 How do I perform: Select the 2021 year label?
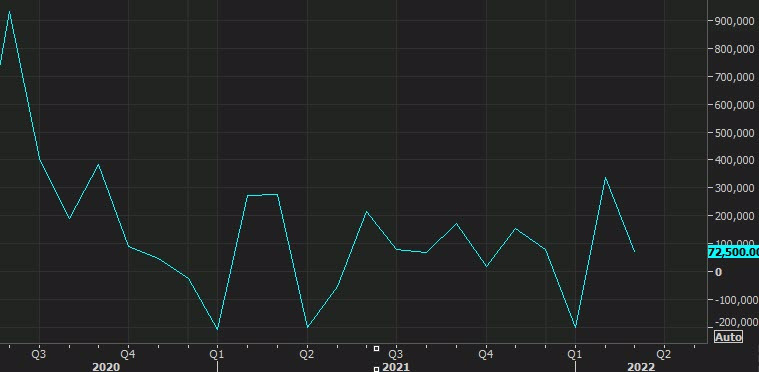click(396, 367)
